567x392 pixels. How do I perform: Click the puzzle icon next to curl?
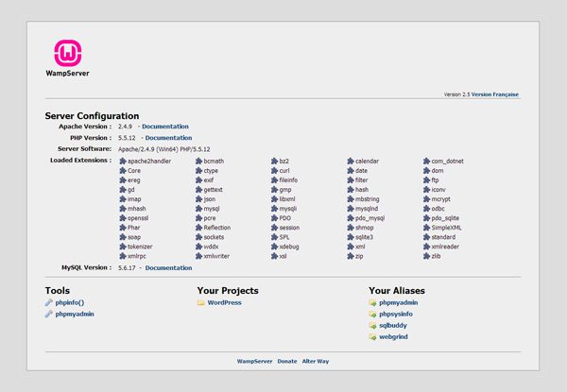pos(274,171)
